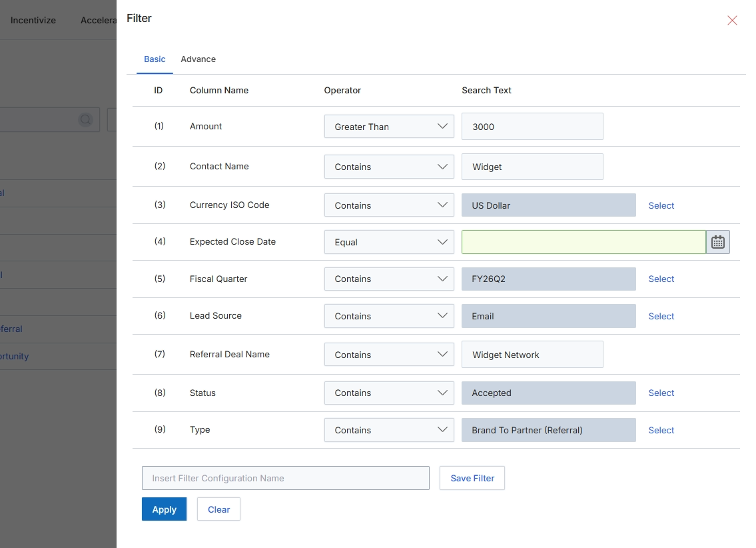Screen dimensions: 756x548
Task: Click the Referral Deal Name column label
Action: pos(230,354)
